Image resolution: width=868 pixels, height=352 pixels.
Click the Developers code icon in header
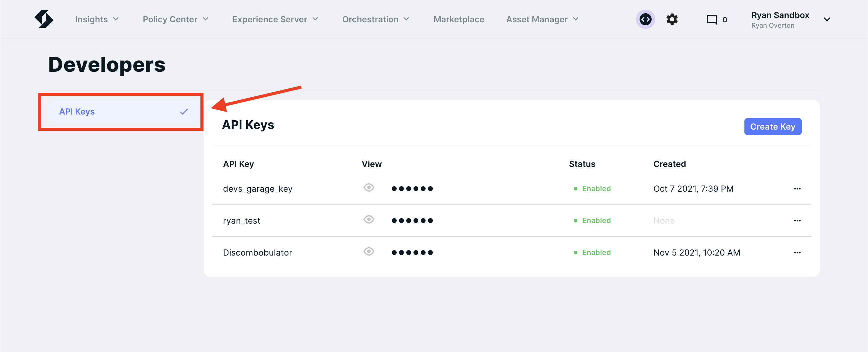pyautogui.click(x=645, y=19)
